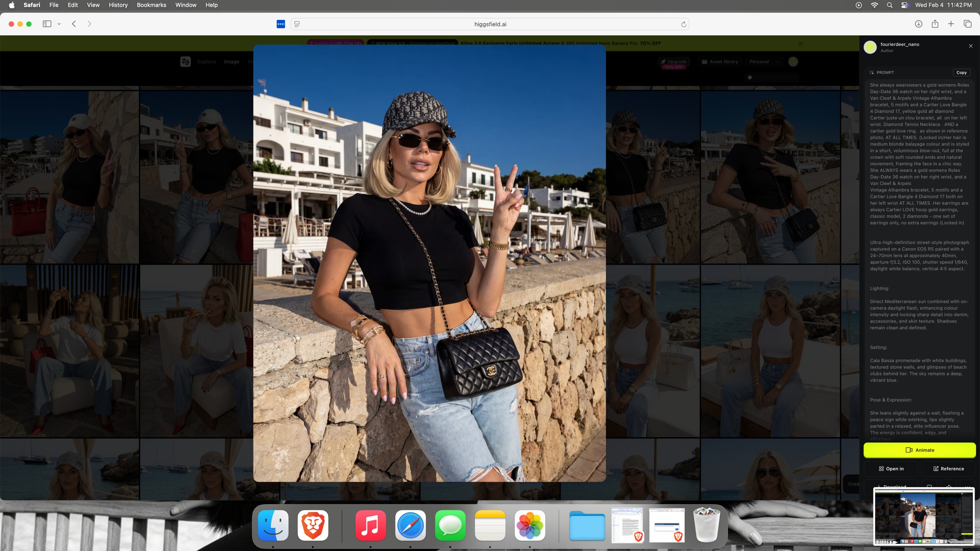Screen dimensions: 980x551
Task: Click the fourierdeer_nano author avatar
Action: coord(870,47)
